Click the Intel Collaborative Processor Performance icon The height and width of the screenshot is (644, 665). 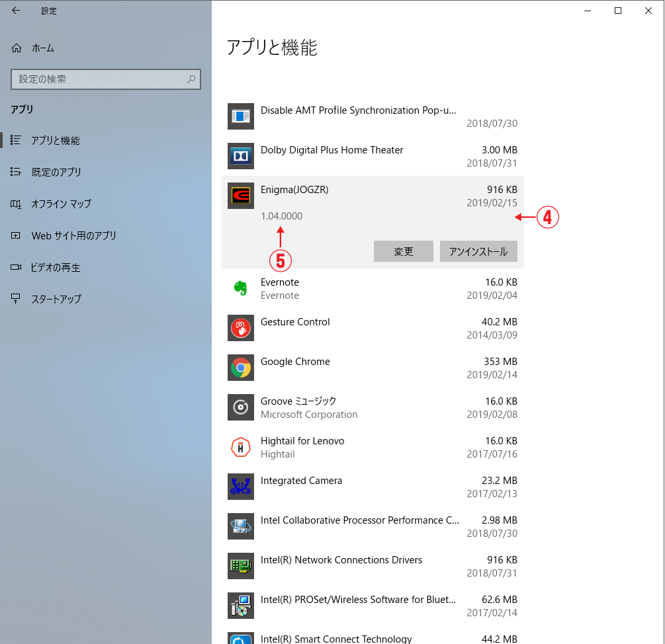click(240, 526)
